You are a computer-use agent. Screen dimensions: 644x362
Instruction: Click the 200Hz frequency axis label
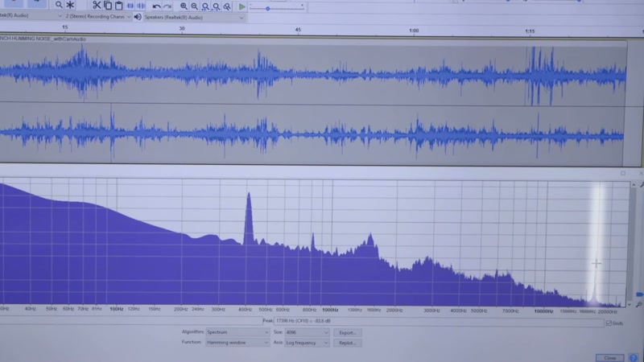point(180,309)
